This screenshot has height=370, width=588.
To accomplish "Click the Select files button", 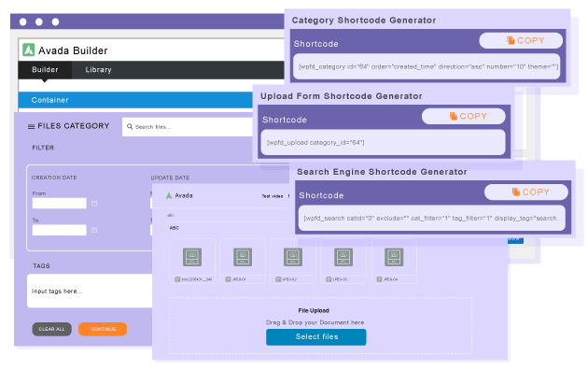I will pyautogui.click(x=316, y=337).
